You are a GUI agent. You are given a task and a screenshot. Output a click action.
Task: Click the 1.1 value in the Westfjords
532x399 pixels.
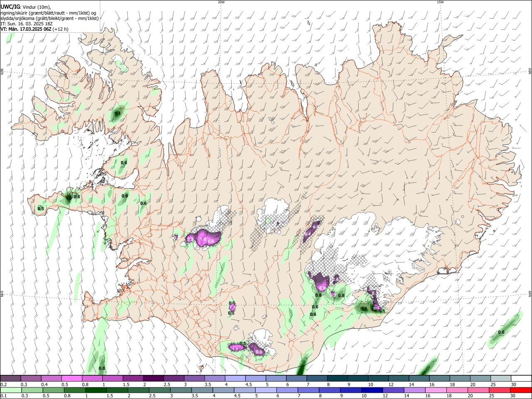point(118,113)
